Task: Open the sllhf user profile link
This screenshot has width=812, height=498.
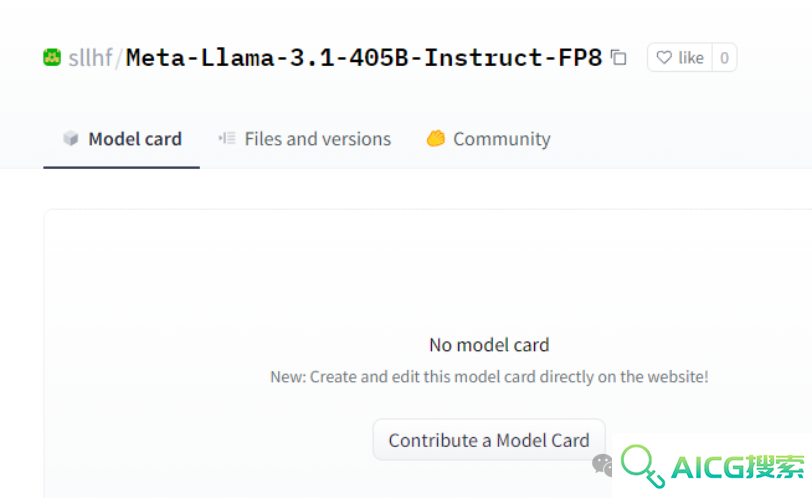Action: [90, 57]
